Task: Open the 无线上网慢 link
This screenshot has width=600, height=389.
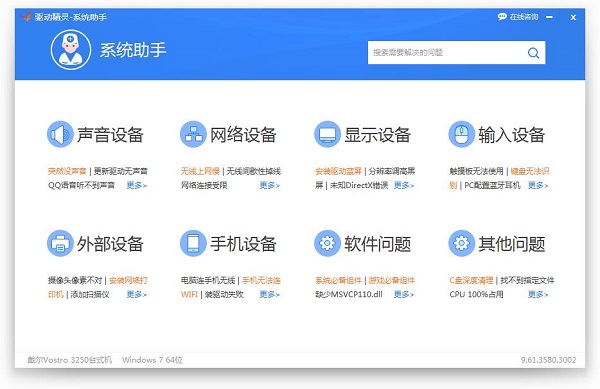Action: (200, 171)
